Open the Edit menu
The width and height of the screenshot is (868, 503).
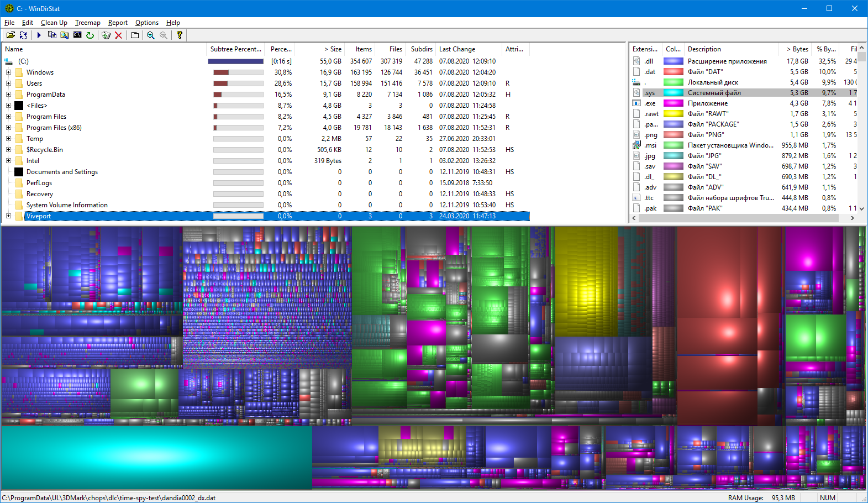click(x=28, y=23)
